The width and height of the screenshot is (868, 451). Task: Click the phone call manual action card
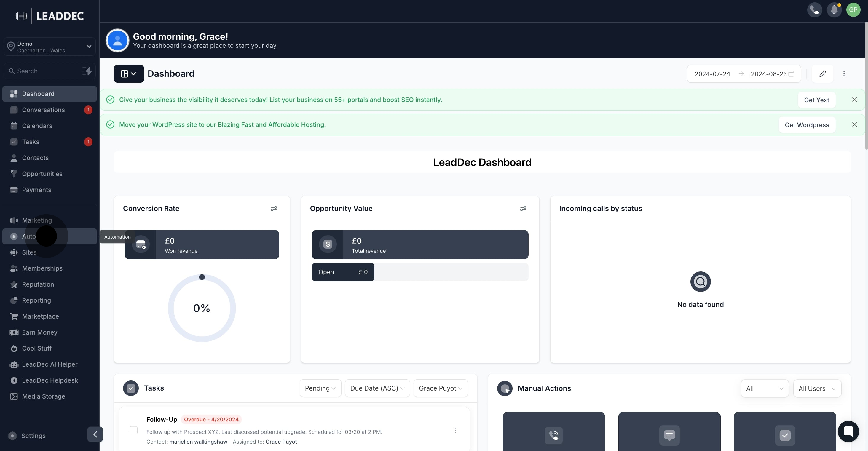554,431
